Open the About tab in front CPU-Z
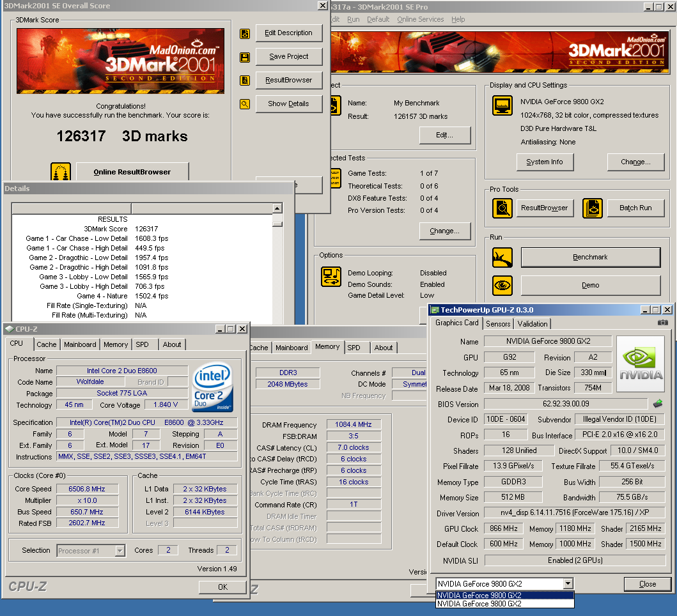 [x=172, y=344]
